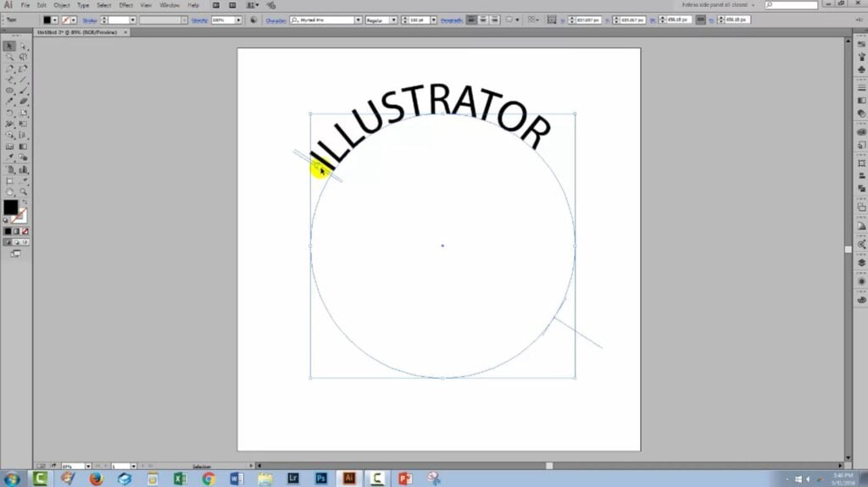Select the Rotate tool
The height and width of the screenshot is (487, 868).
9,113
